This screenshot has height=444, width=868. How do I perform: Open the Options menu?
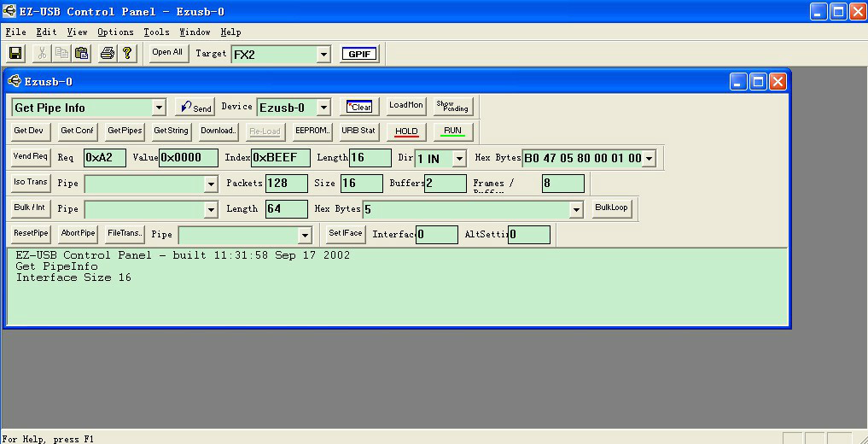pos(115,32)
